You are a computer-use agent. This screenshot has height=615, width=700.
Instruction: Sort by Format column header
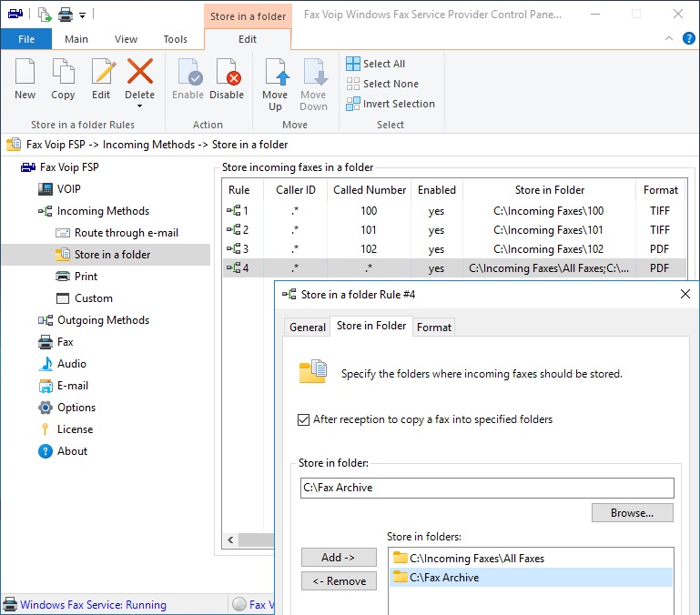pyautogui.click(x=661, y=190)
